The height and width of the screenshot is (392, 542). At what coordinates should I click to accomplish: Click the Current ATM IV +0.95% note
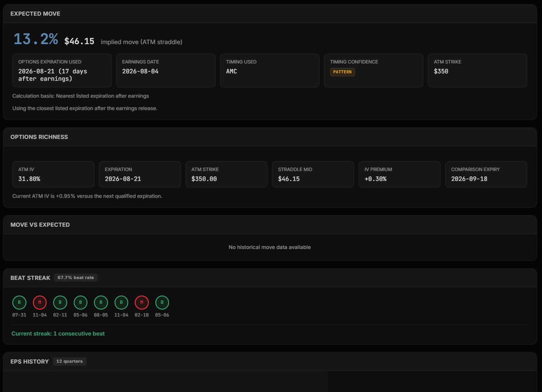87,196
